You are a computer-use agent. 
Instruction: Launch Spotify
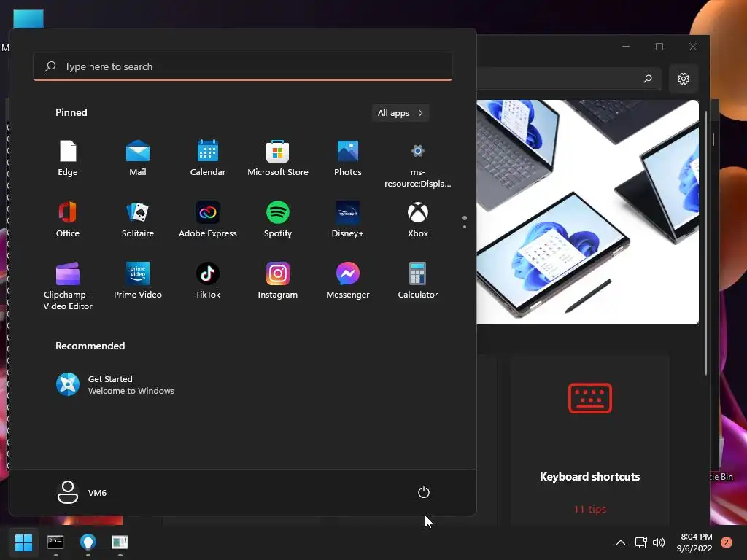[x=278, y=219]
